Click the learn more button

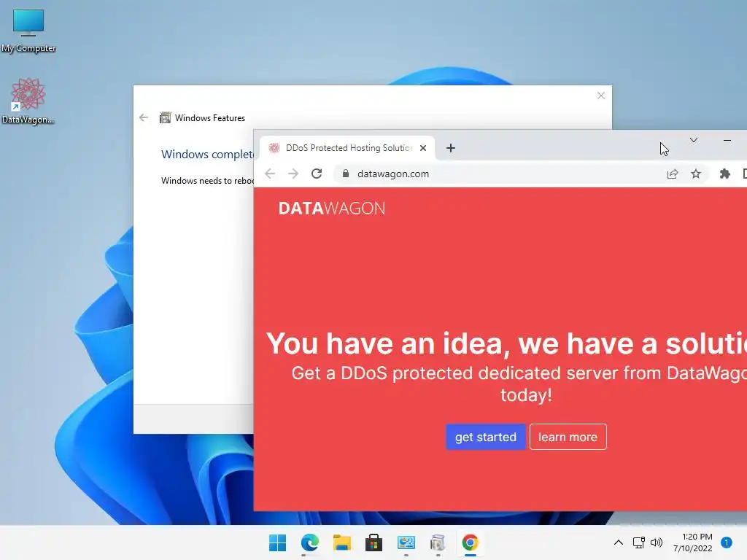point(568,437)
